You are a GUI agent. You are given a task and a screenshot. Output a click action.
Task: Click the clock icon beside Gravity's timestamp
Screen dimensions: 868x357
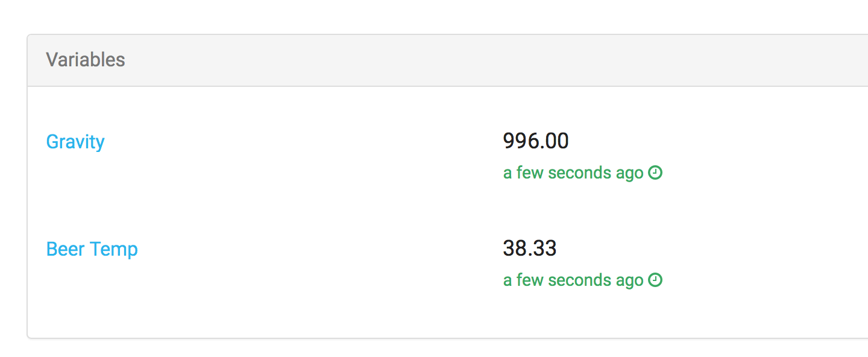click(x=655, y=173)
